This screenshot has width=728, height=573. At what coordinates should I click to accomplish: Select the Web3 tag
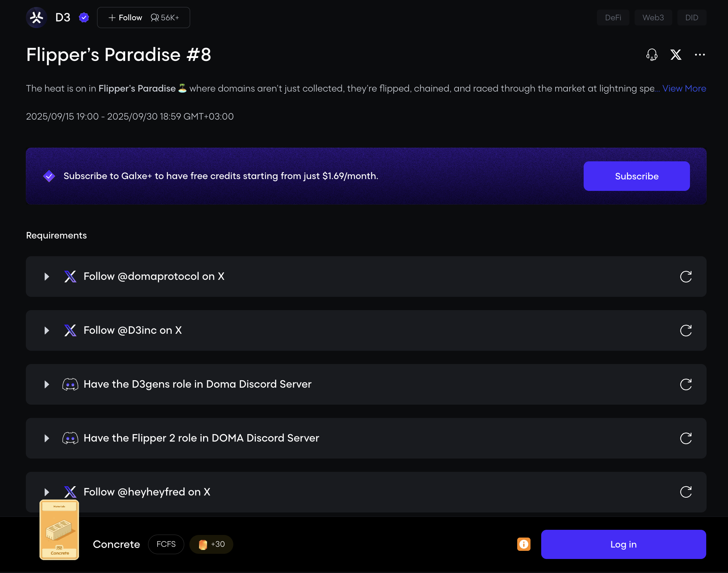click(653, 17)
